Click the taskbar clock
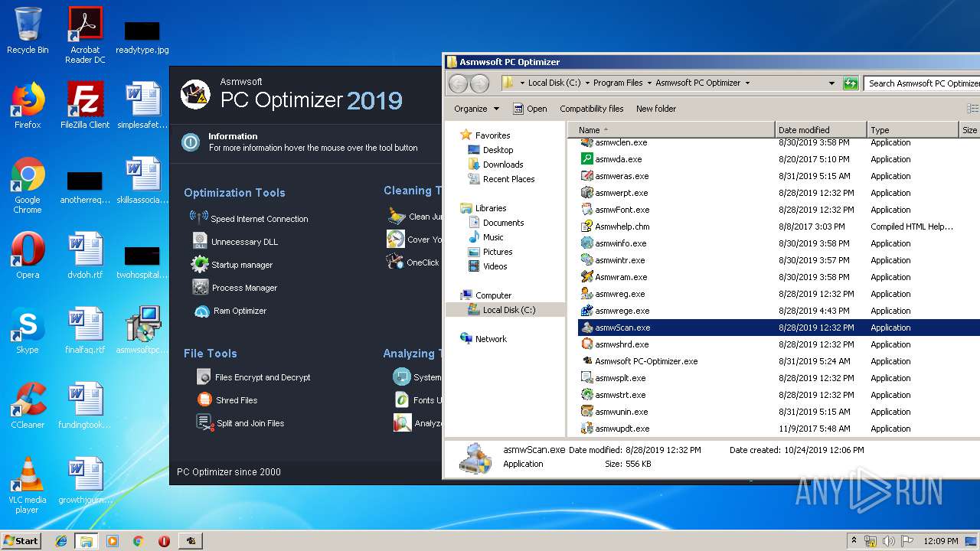 [940, 540]
